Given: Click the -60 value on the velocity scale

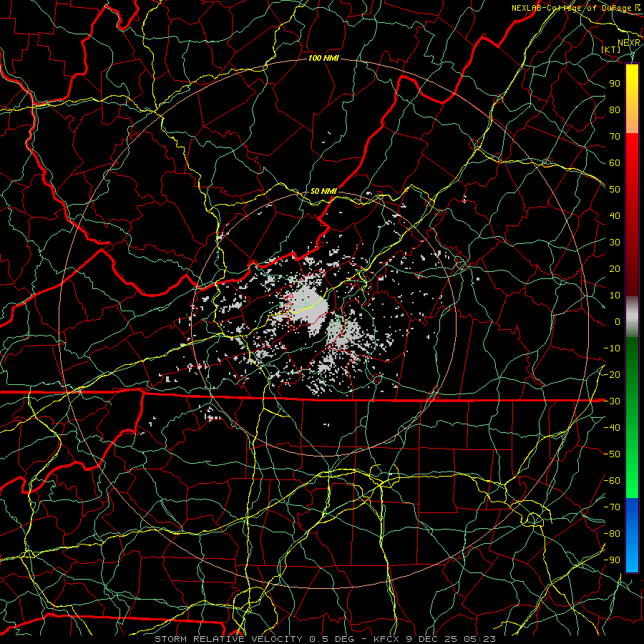Looking at the screenshot, I should tap(612, 481).
